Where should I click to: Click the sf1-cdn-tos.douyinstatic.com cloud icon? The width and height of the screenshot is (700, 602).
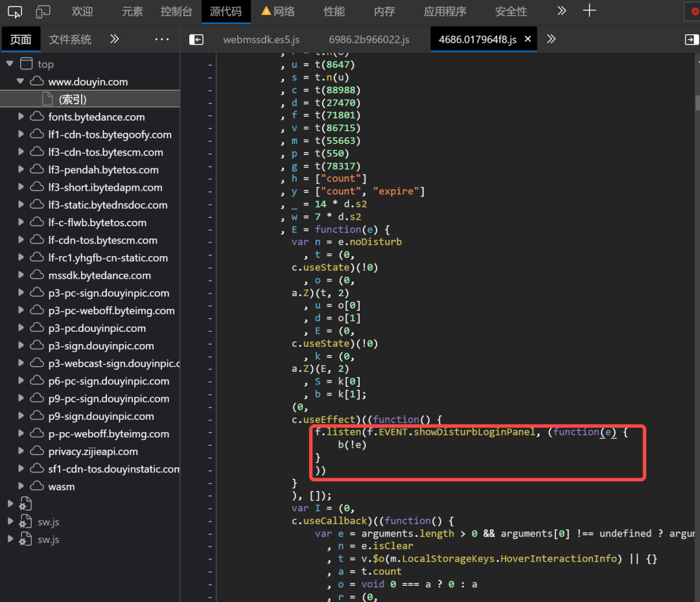pyautogui.click(x=36, y=469)
